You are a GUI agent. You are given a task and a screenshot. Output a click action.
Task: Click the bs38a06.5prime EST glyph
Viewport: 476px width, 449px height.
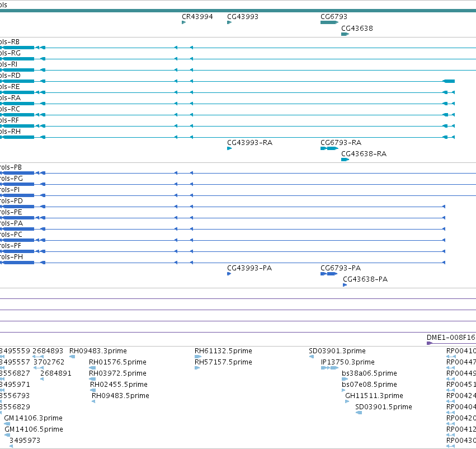click(345, 379)
